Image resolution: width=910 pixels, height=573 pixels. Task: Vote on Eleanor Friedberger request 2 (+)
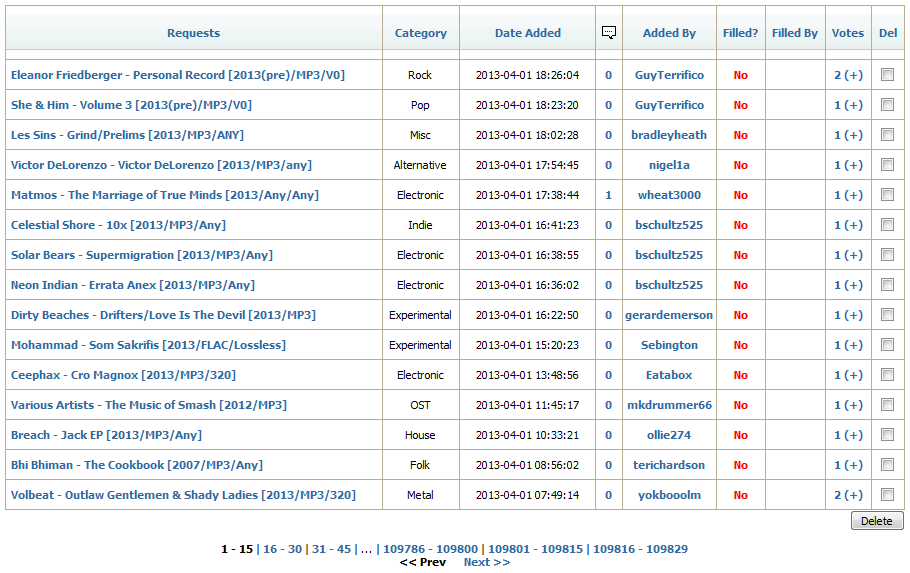point(848,75)
